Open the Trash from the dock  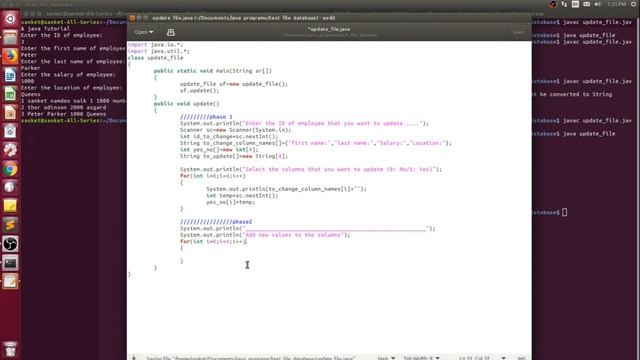coord(10,349)
